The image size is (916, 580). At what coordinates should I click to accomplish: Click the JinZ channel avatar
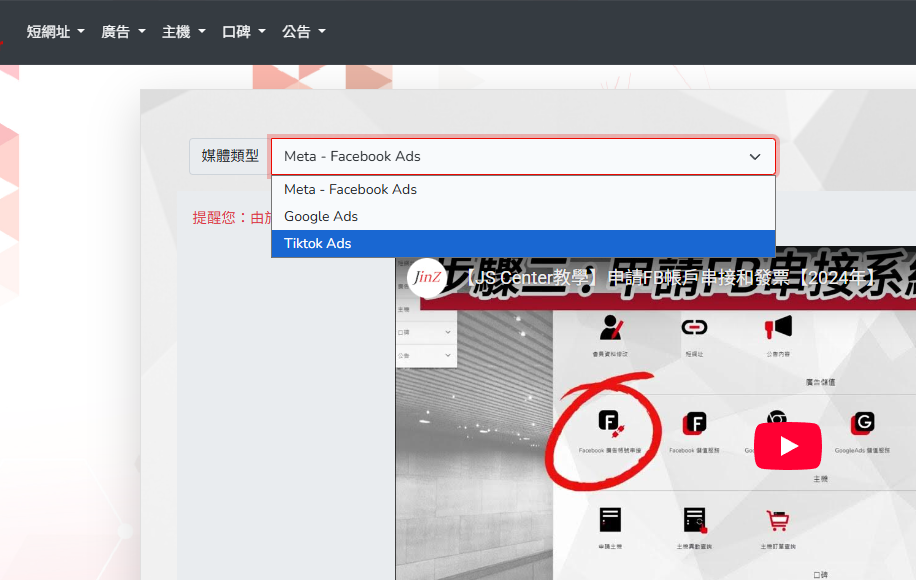(426, 277)
